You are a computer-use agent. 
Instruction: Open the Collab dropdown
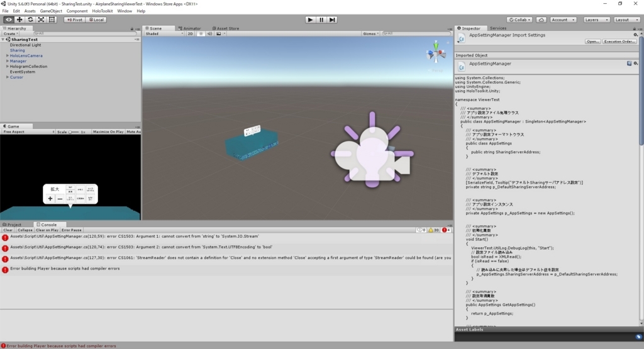point(519,19)
